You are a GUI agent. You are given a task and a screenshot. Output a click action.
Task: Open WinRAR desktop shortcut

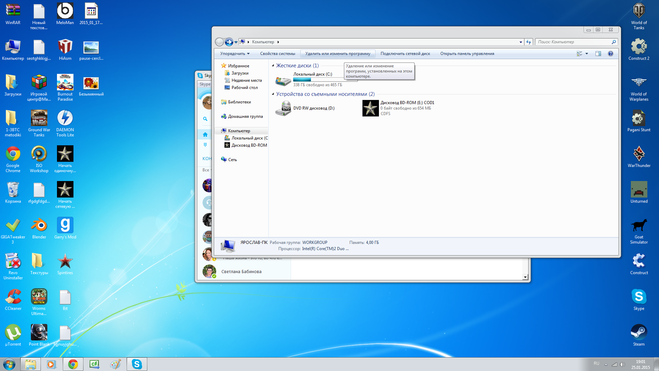[13, 14]
